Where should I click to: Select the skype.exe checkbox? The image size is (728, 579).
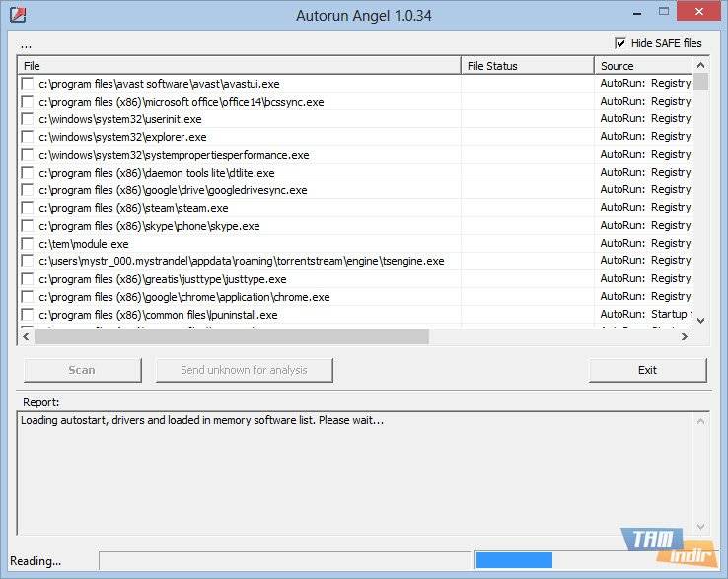(28, 226)
